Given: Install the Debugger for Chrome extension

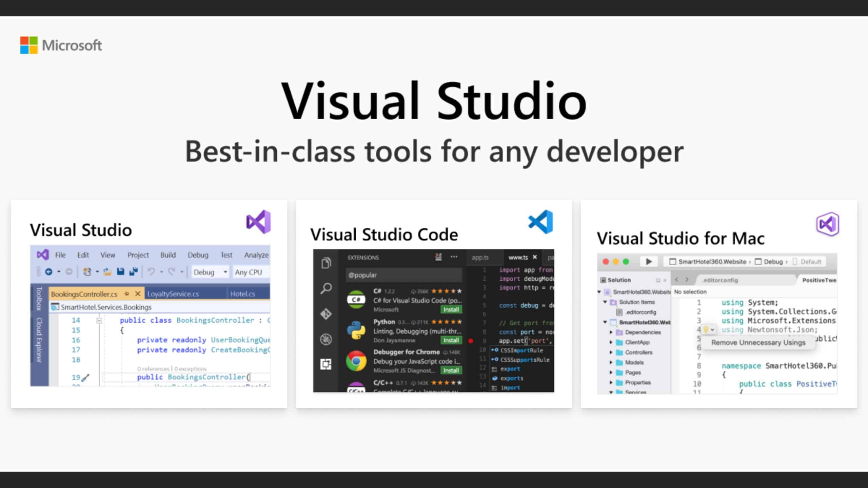Looking at the screenshot, I should (451, 370).
